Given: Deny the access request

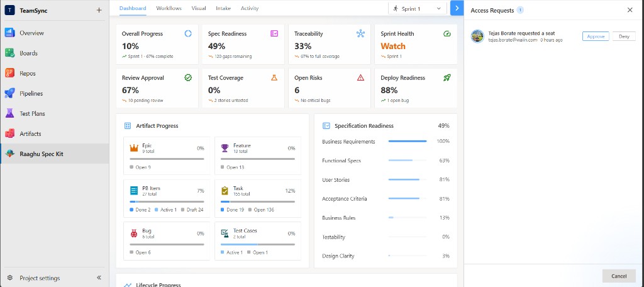Looking at the screenshot, I should [624, 36].
